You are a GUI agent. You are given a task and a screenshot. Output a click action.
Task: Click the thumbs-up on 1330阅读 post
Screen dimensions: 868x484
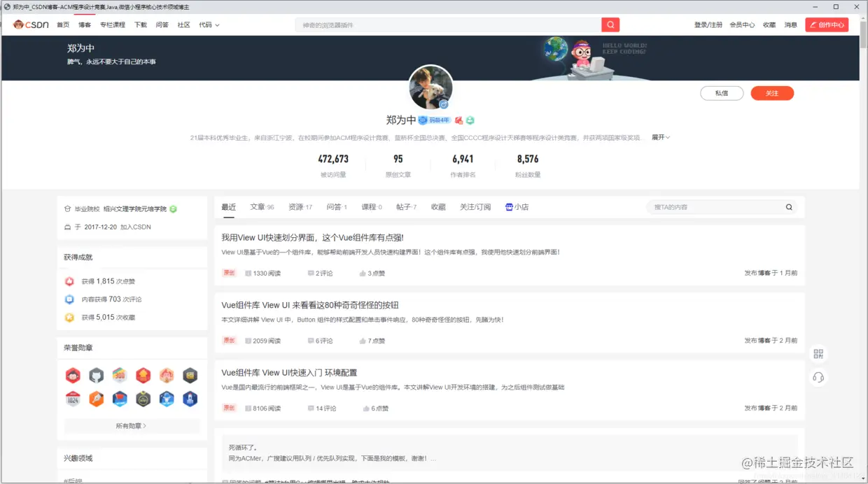[x=363, y=273]
